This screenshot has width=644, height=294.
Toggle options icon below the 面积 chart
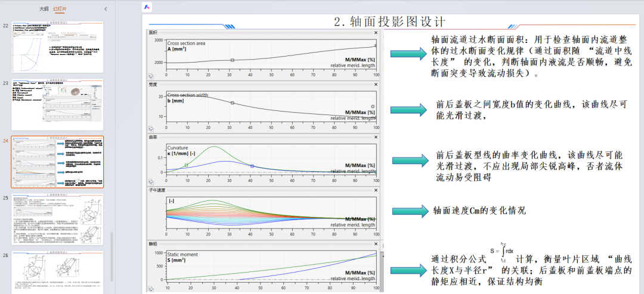pyautogui.click(x=151, y=76)
